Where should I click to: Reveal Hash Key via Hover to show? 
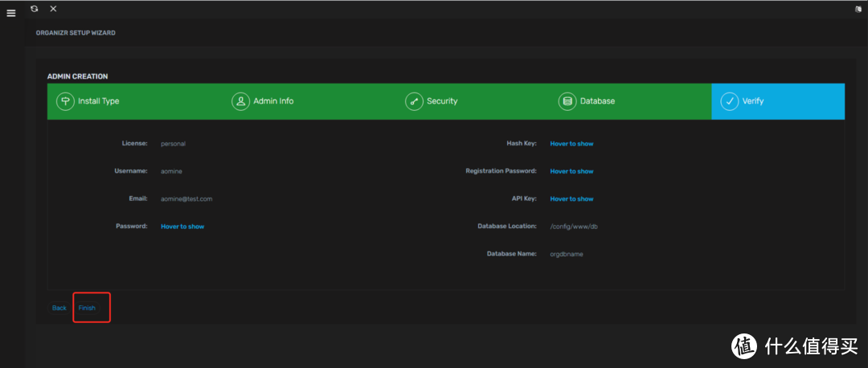(x=571, y=144)
